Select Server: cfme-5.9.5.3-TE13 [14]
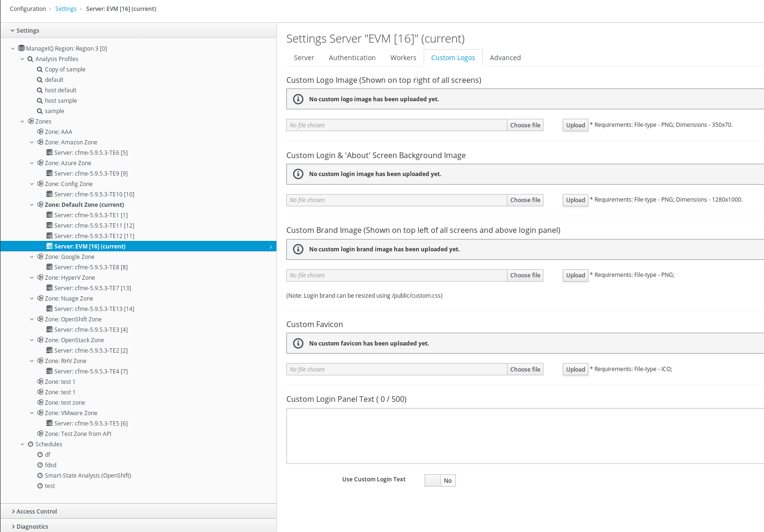The width and height of the screenshot is (764, 532). [x=94, y=309]
